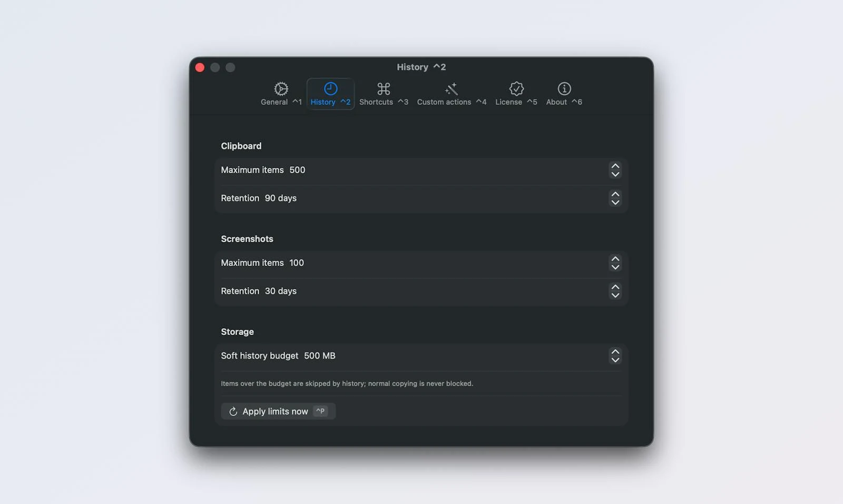Increase Screenshots Maximum items up arrow
Image resolution: width=843 pixels, height=504 pixels.
pos(615,259)
